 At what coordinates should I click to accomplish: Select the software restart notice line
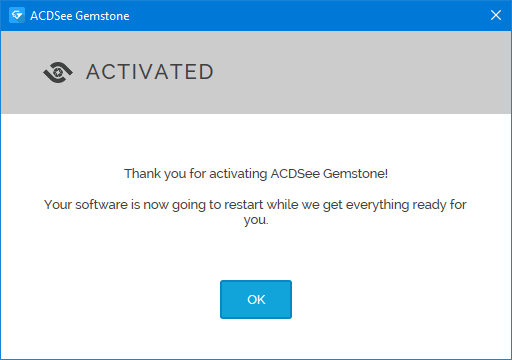coord(255,205)
